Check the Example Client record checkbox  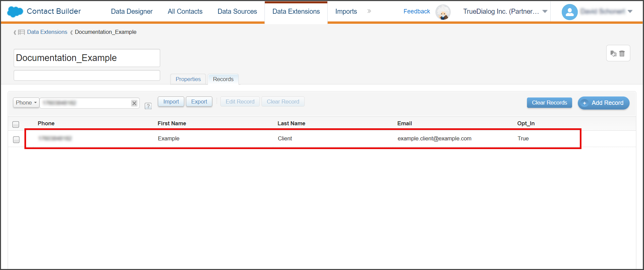[16, 140]
